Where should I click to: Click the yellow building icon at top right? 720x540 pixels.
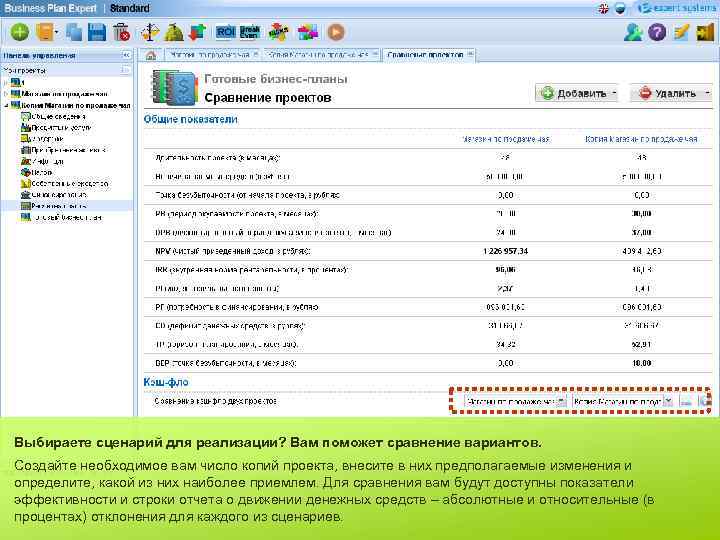[705, 32]
